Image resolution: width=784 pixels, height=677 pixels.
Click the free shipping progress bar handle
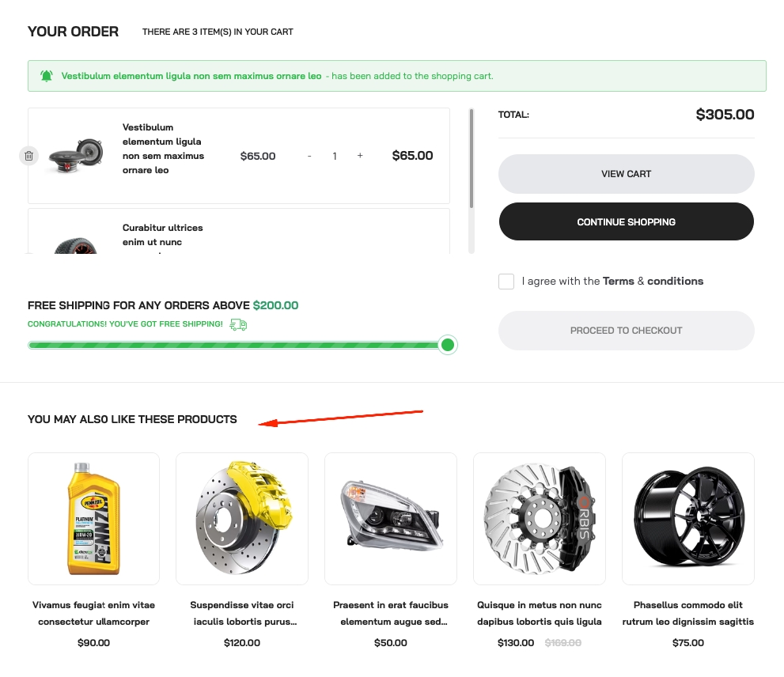click(x=448, y=345)
